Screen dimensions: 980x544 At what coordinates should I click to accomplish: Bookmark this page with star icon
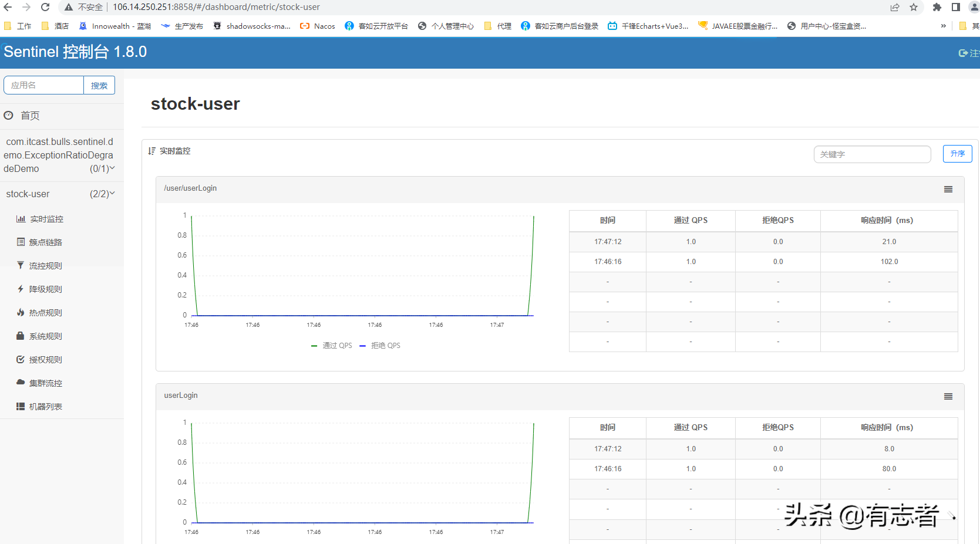click(914, 7)
